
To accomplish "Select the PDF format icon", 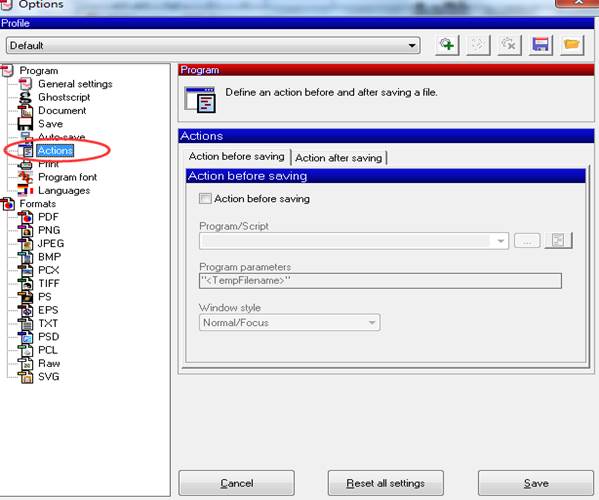I will (x=26, y=217).
